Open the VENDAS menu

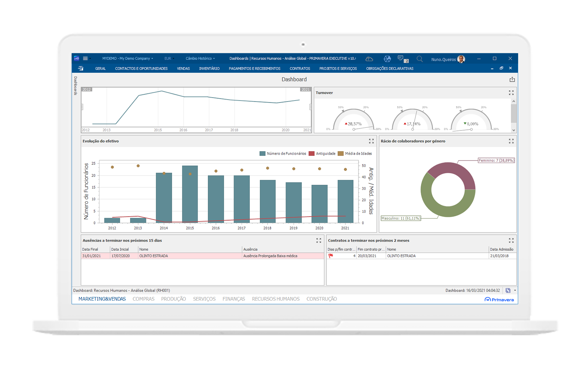pyautogui.click(x=183, y=68)
